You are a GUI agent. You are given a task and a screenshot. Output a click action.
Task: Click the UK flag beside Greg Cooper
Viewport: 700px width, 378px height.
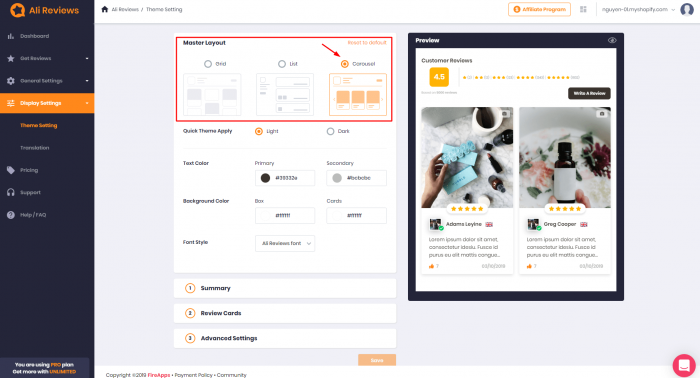(x=583, y=224)
